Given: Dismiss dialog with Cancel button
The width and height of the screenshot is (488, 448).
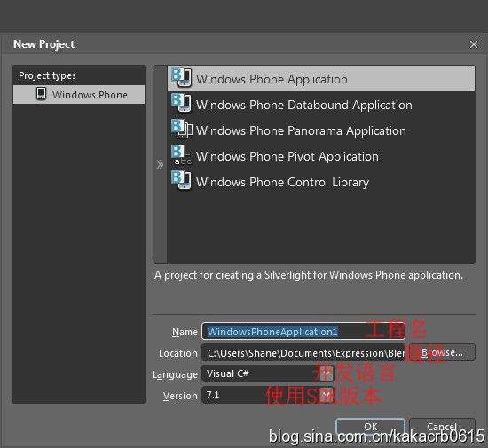Looking at the screenshot, I should [x=442, y=427].
